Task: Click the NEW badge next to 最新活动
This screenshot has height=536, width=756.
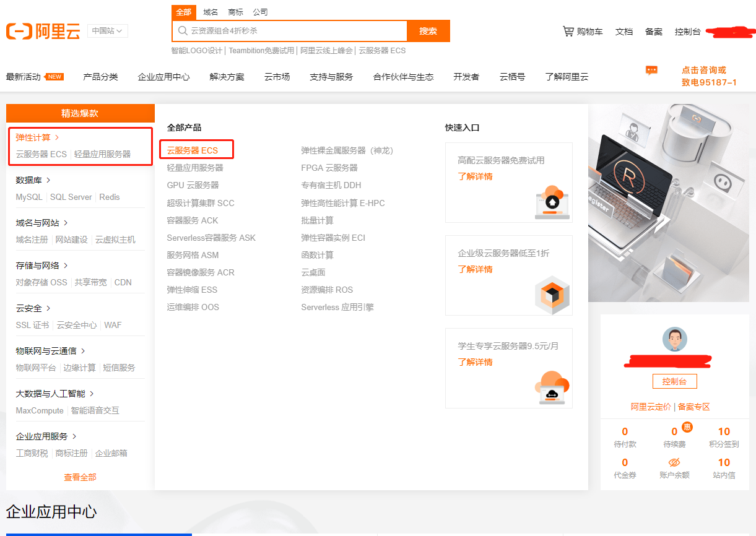Action: 54,77
